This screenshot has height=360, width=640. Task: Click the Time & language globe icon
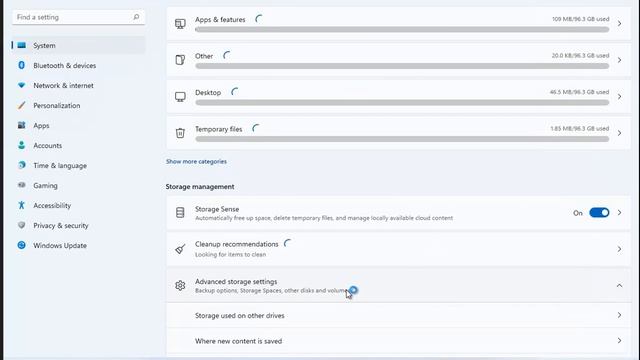pyautogui.click(x=22, y=165)
